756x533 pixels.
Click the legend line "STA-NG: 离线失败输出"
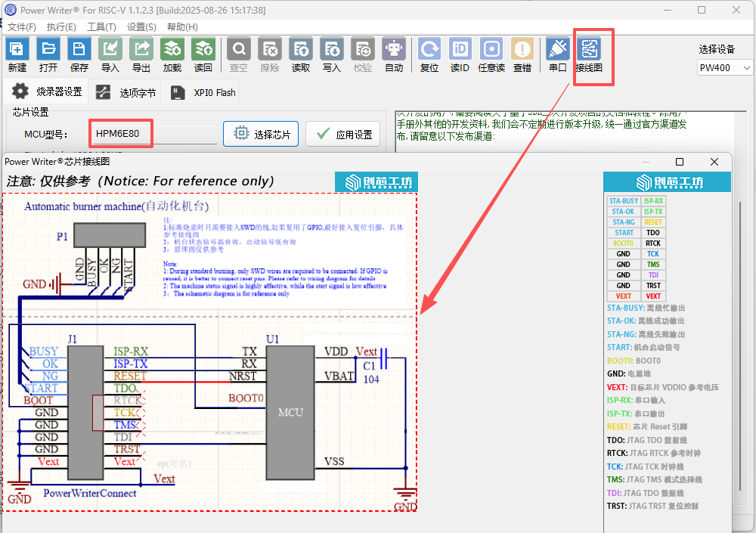pyautogui.click(x=646, y=334)
